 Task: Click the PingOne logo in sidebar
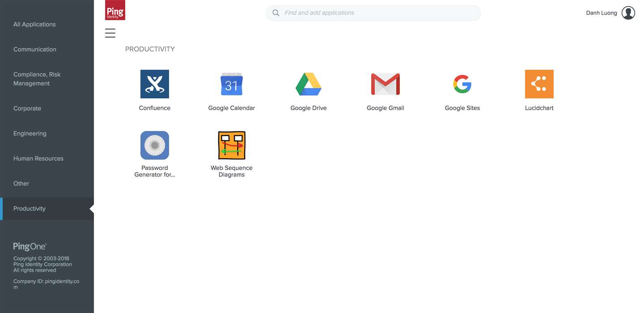click(x=30, y=247)
